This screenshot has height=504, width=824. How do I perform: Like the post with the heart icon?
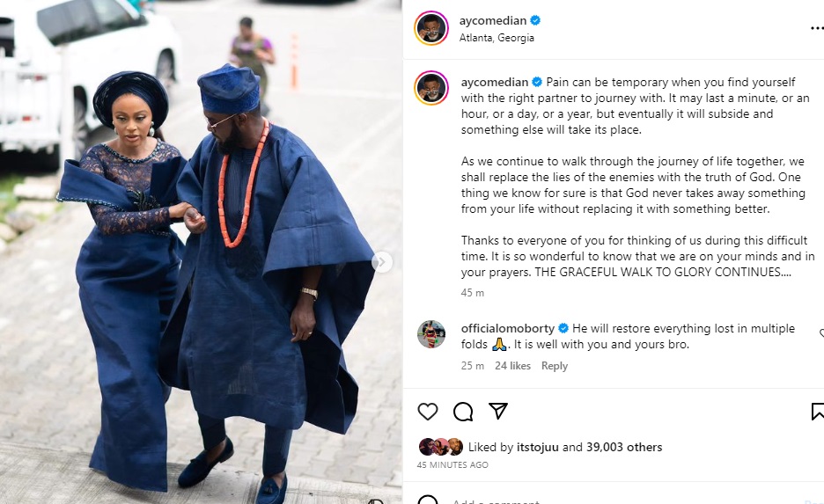[x=428, y=412]
